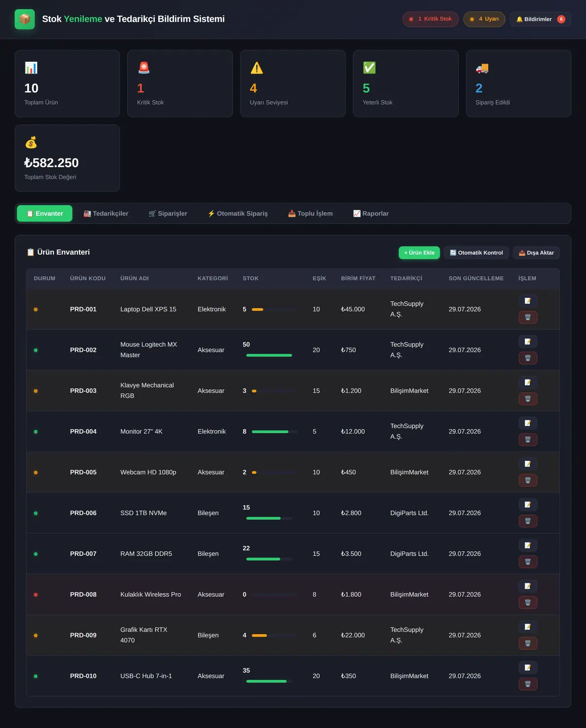Delete the PRD-001 Laptop Dell XPS 15 row

tap(528, 317)
